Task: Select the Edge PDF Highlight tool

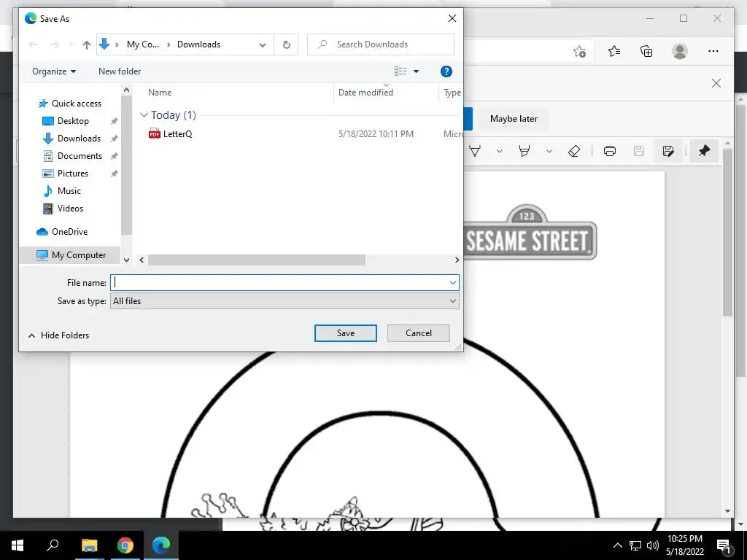Action: pyautogui.click(x=525, y=152)
